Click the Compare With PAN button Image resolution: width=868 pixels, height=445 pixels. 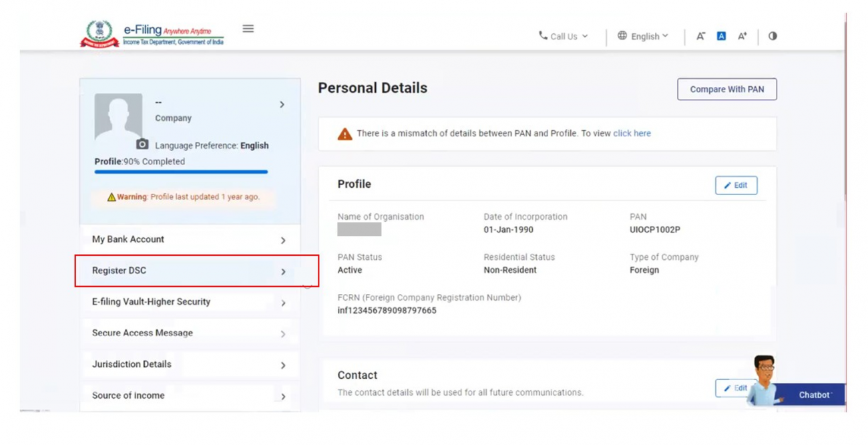tap(726, 90)
